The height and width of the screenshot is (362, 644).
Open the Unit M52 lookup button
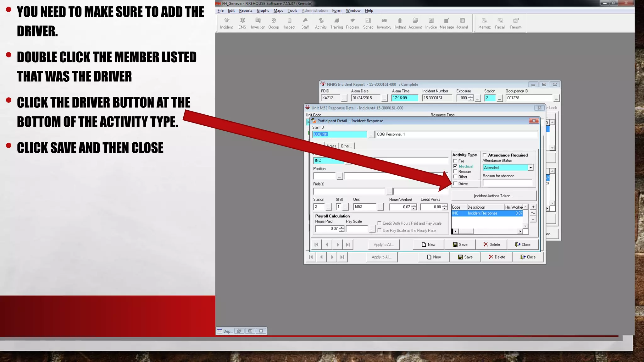point(380,207)
